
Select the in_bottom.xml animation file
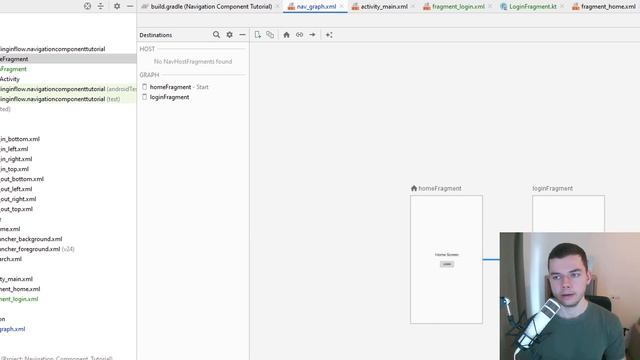(x=20, y=139)
